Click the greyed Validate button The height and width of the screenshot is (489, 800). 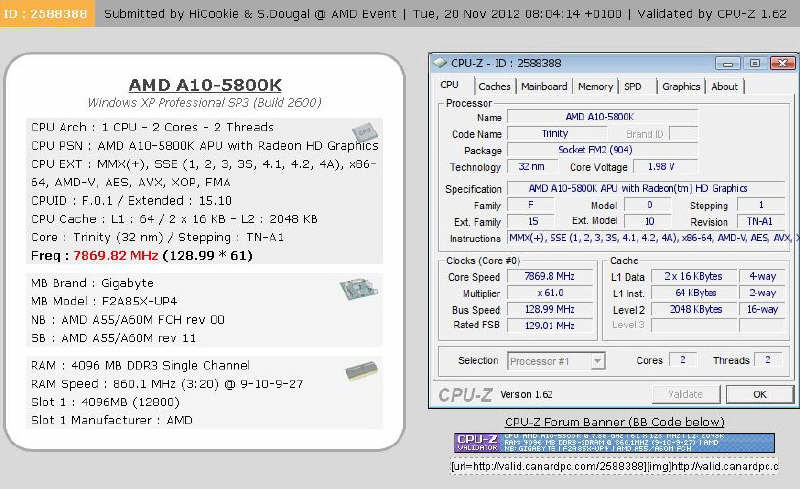click(x=686, y=394)
